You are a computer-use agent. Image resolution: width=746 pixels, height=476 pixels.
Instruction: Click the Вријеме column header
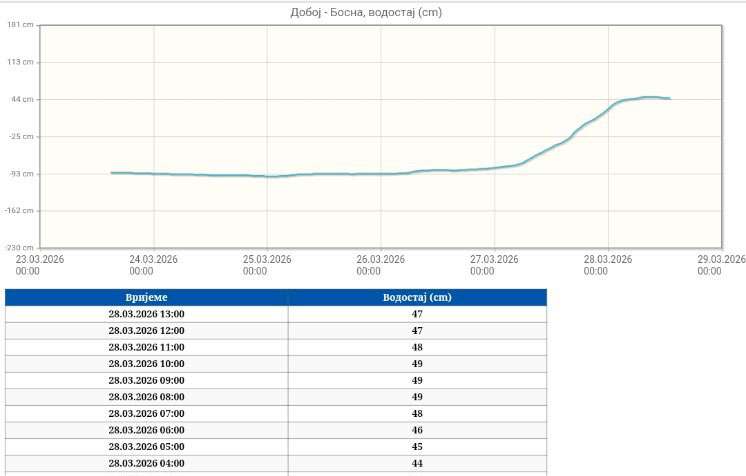146,298
